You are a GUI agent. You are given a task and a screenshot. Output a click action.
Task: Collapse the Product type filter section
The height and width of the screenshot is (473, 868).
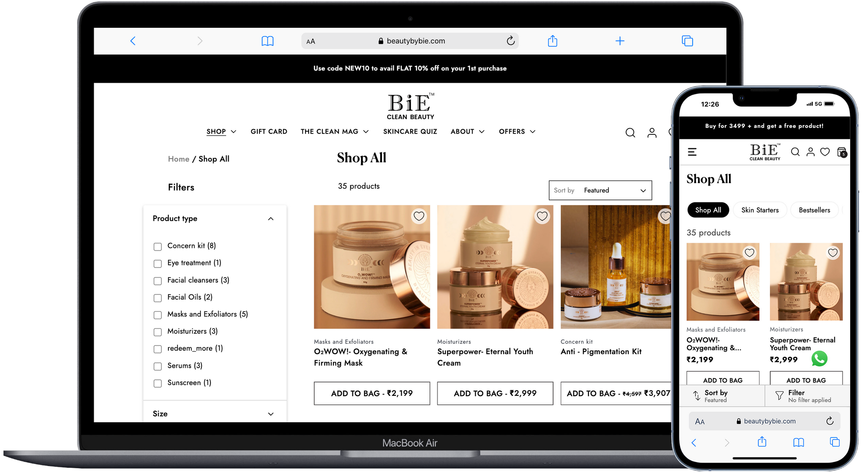point(271,219)
